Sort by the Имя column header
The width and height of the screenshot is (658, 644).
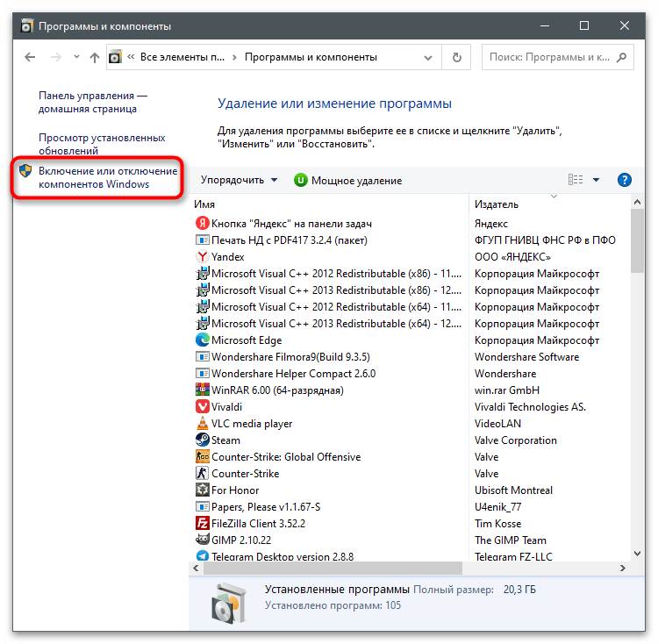click(x=204, y=204)
